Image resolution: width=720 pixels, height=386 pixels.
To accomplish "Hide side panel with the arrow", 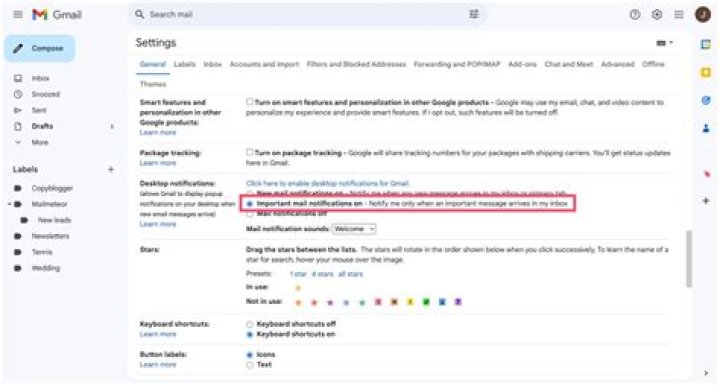I will click(x=706, y=373).
